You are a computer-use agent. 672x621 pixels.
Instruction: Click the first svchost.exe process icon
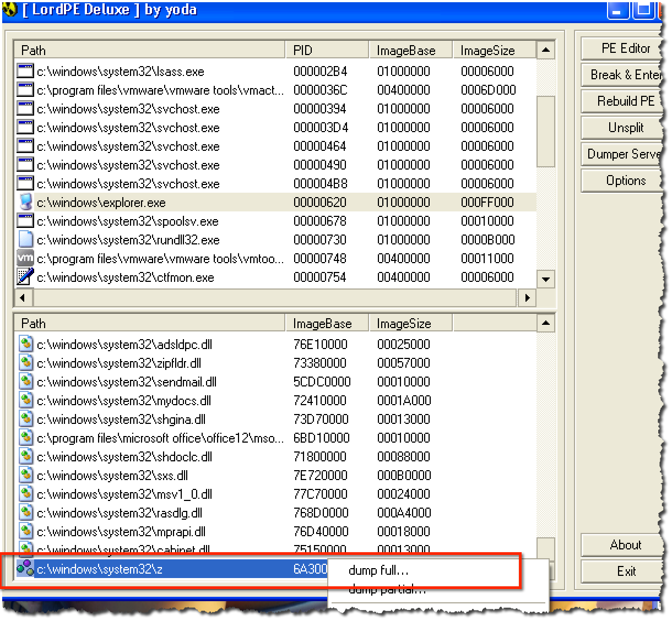click(x=24, y=108)
